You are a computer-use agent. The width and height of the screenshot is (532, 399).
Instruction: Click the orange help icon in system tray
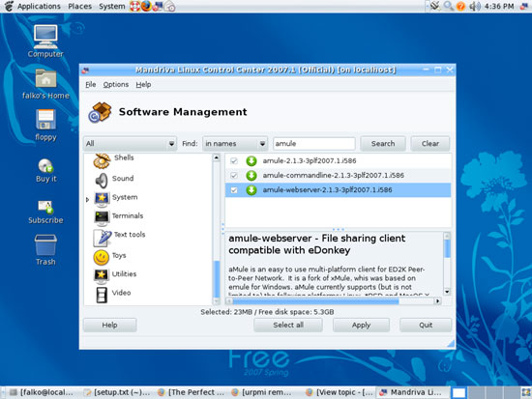point(460,6)
